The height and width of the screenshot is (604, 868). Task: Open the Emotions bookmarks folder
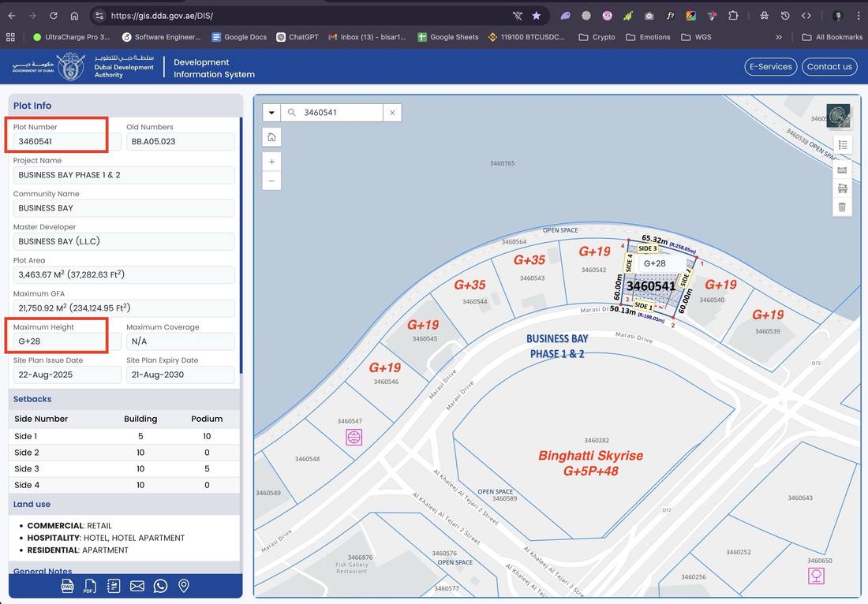coord(648,37)
